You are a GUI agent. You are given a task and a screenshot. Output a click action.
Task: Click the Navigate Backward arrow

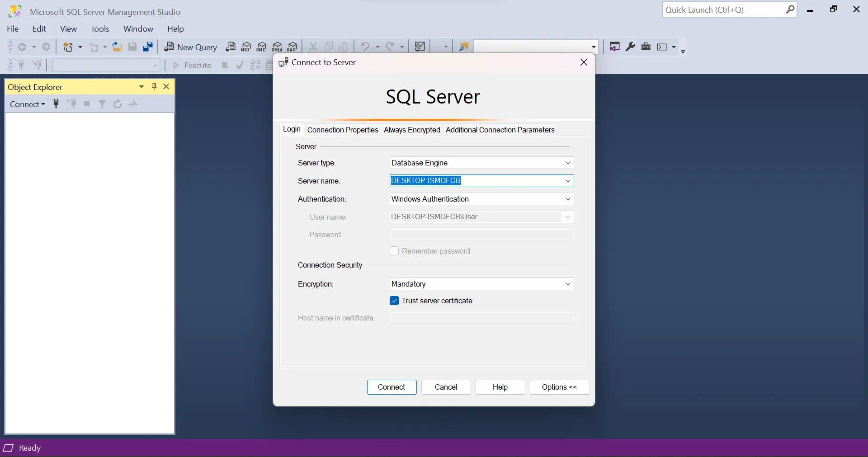pos(22,47)
